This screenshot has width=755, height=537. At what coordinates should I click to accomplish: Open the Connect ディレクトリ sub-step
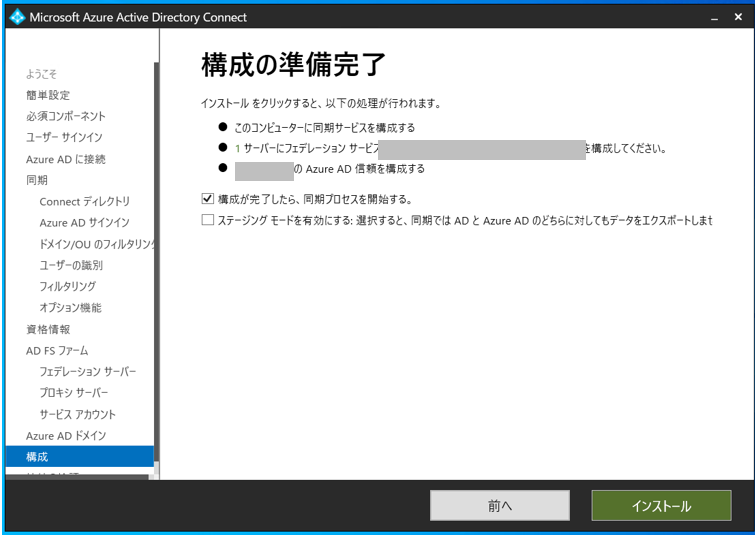tap(85, 201)
